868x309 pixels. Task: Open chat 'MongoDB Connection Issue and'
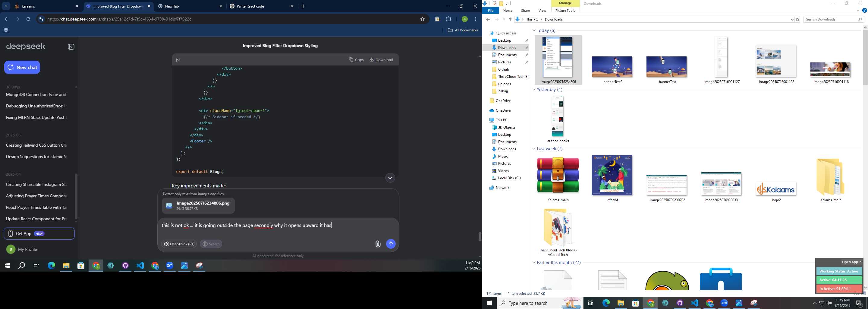(x=36, y=95)
